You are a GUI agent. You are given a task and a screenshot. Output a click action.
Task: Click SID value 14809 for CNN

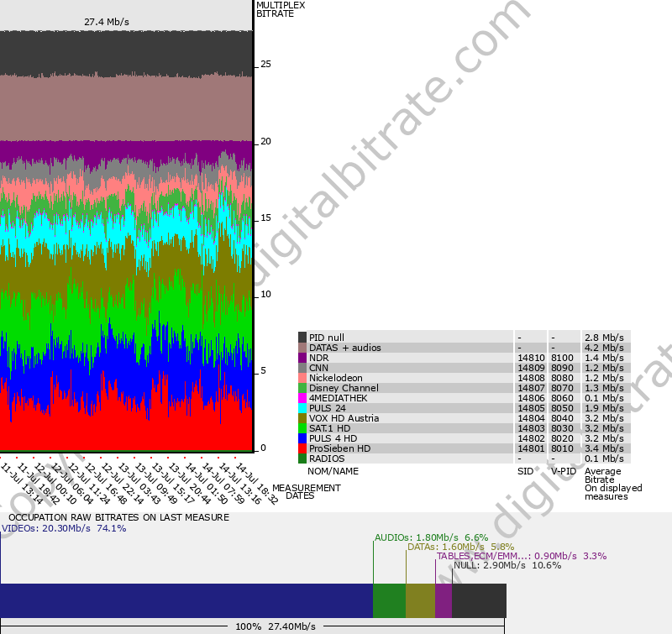531,368
